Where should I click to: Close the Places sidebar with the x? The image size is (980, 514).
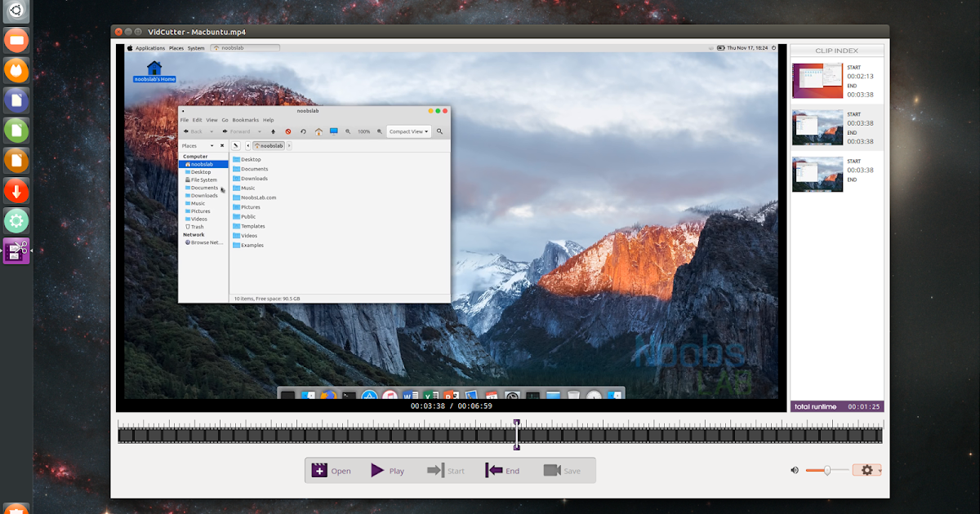(222, 146)
